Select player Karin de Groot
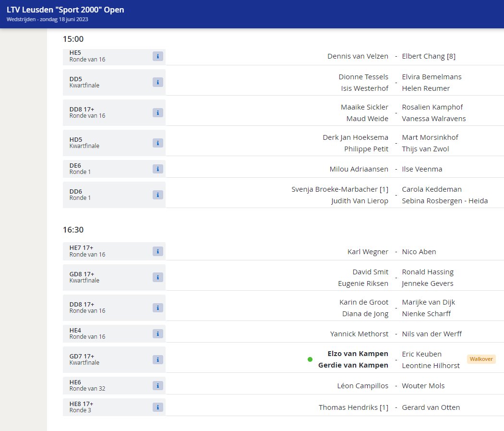 tap(364, 302)
